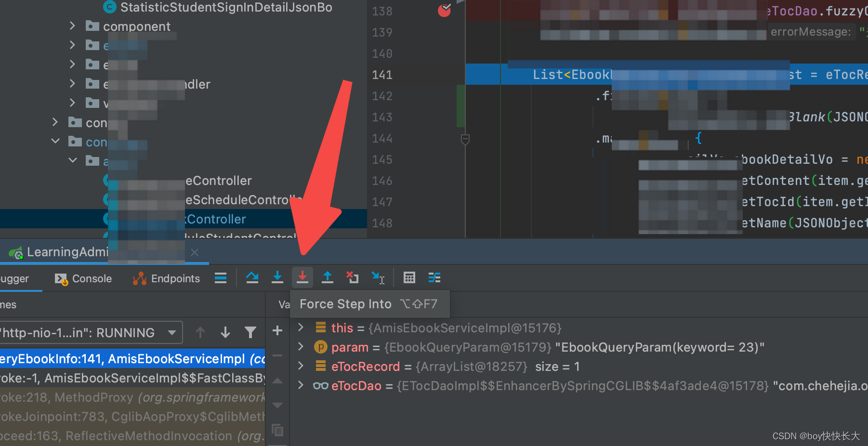Select the invokeJoinpoint:783 CglibAopProxy frame

(x=132, y=417)
